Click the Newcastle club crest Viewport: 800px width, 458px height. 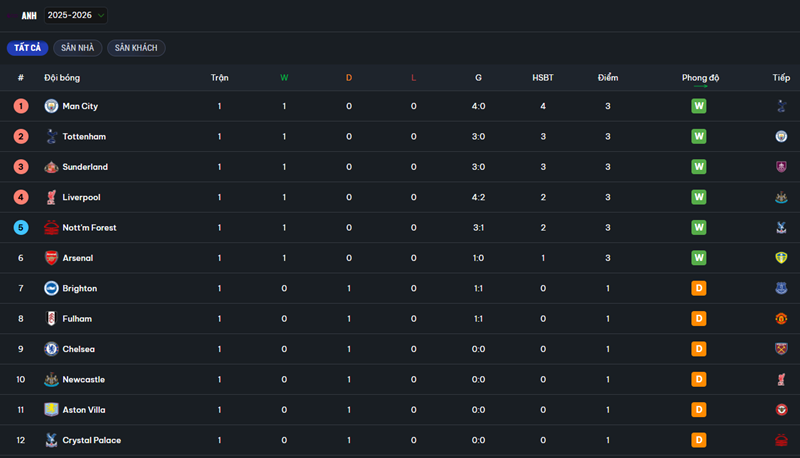(x=51, y=379)
